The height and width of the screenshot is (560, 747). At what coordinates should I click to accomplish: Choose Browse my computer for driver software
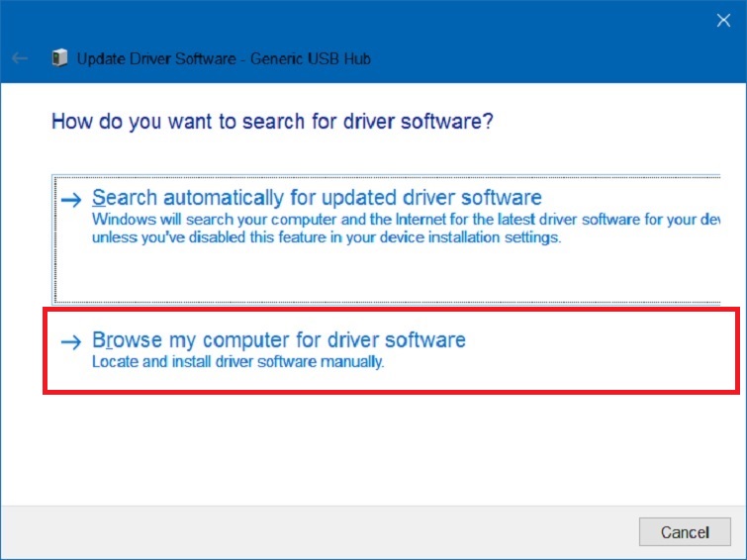point(391,351)
